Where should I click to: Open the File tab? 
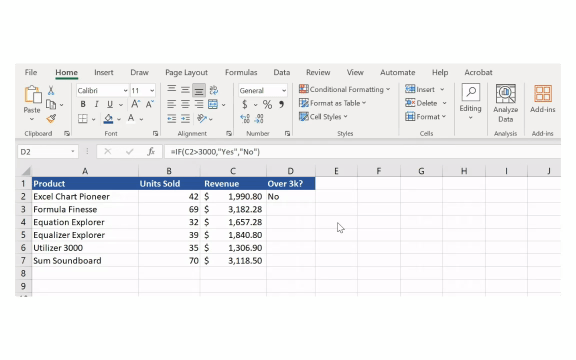pos(31,72)
